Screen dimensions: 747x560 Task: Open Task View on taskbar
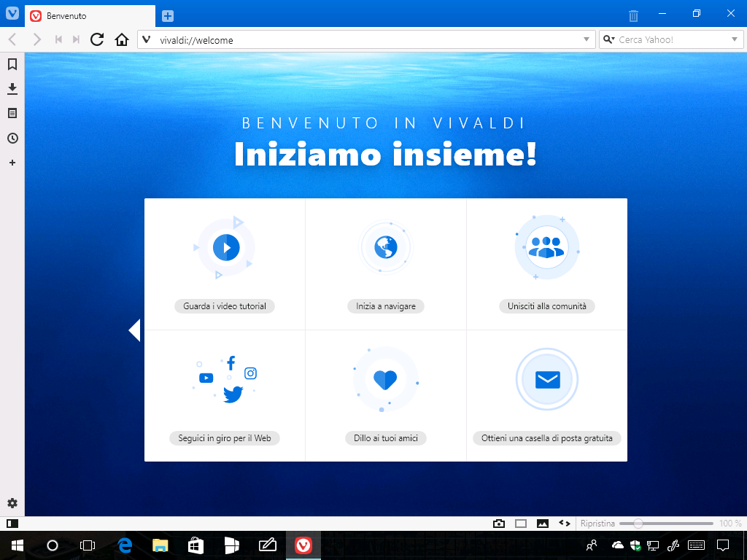[88, 545]
